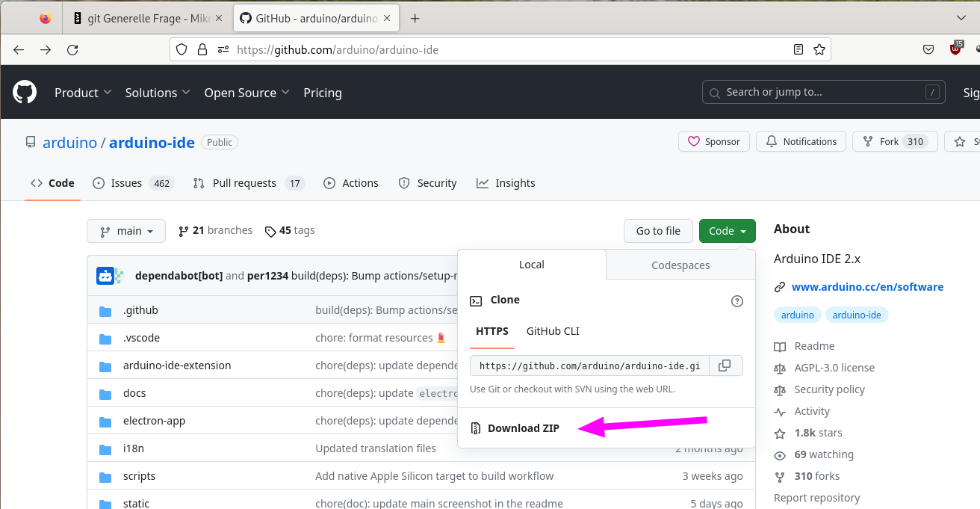This screenshot has width=980, height=509.
Task: Click the shield tracking protection icon
Action: pos(182,50)
